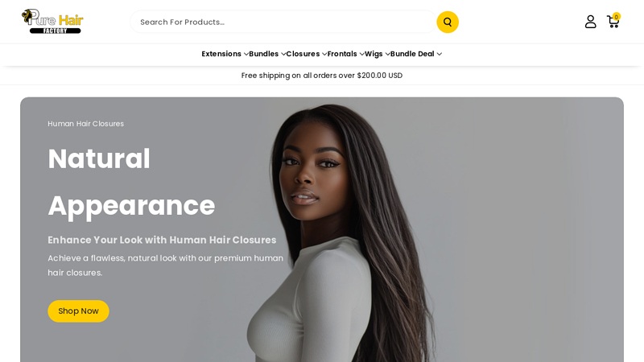
Task: Click the cart item count badge
Action: click(x=616, y=17)
